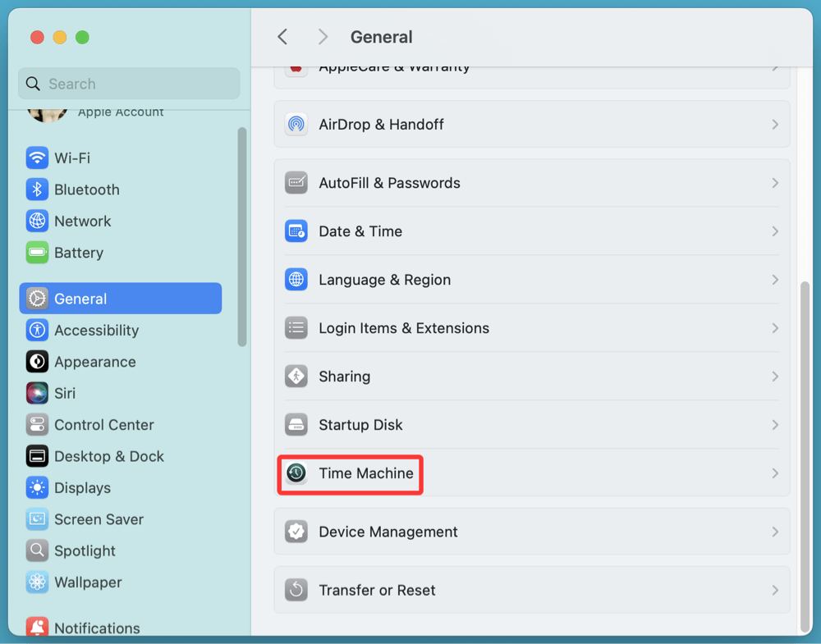Click the Battery icon
The image size is (821, 644).
[x=37, y=253]
